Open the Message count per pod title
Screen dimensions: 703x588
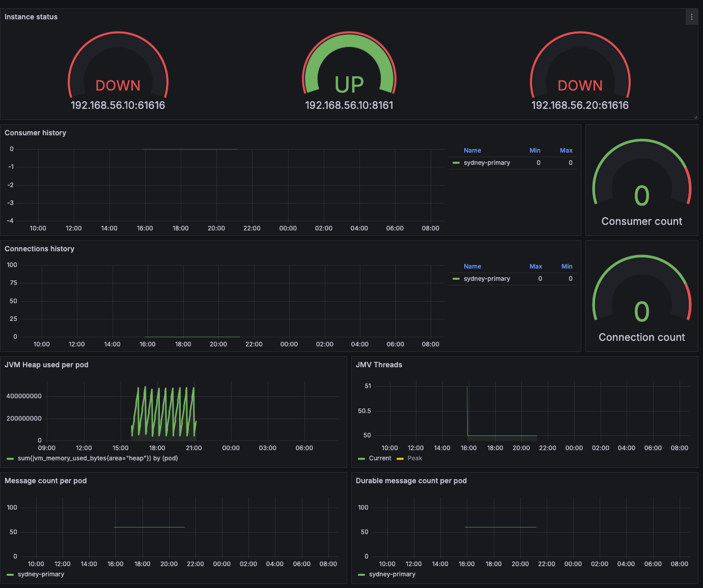pos(46,481)
